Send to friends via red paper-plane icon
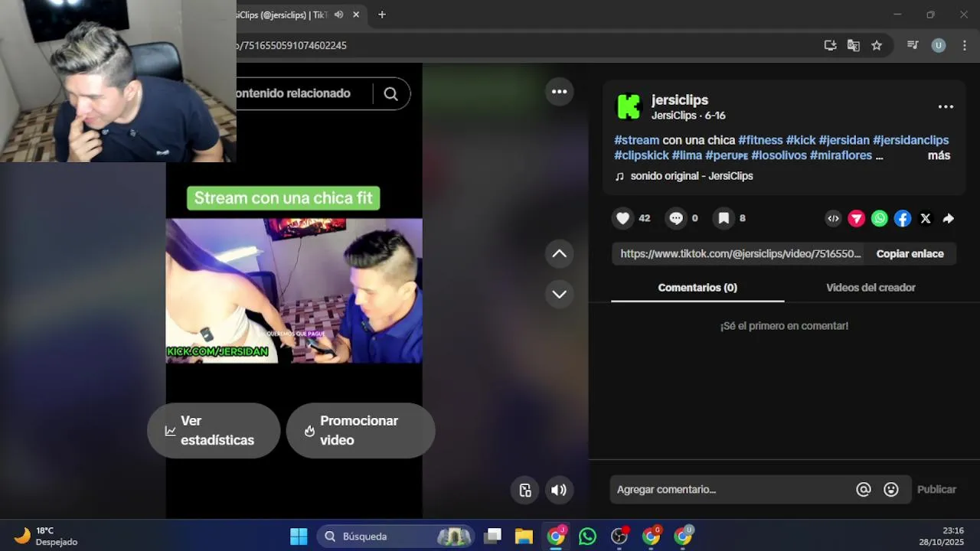980x551 pixels. [857, 219]
